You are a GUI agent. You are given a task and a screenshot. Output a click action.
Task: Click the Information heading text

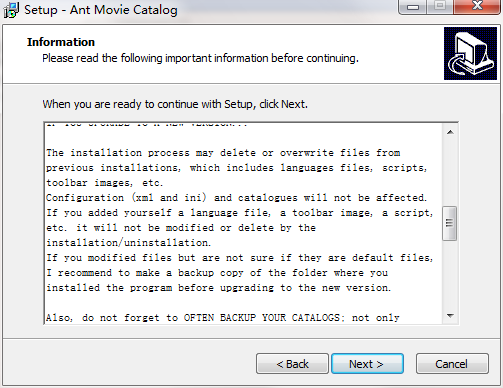point(61,42)
